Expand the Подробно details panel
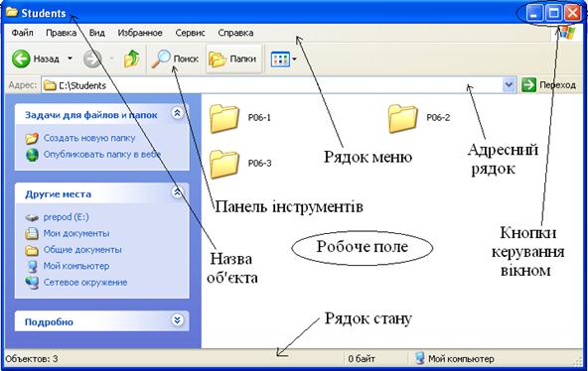The width and height of the screenshot is (588, 371). [x=177, y=320]
